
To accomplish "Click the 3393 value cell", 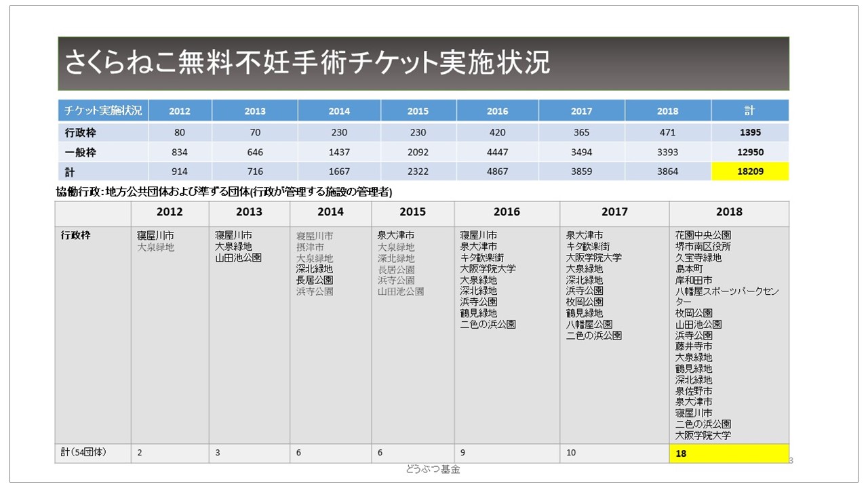I will pos(667,152).
